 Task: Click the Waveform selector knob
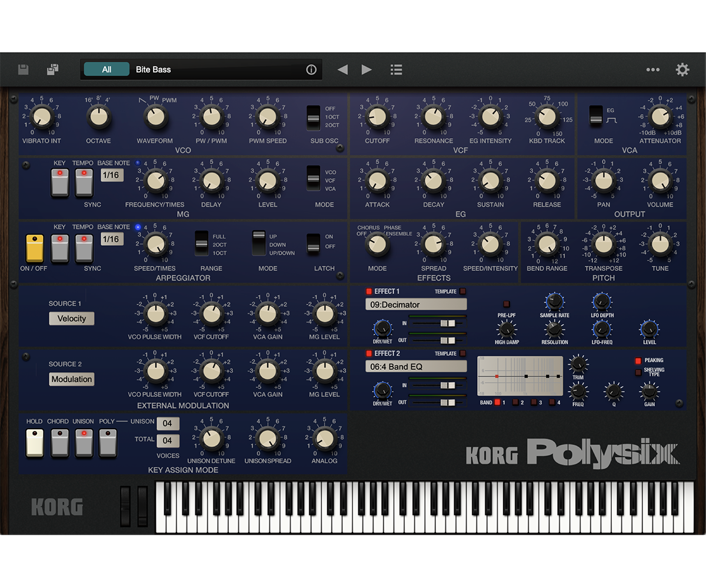point(155,117)
